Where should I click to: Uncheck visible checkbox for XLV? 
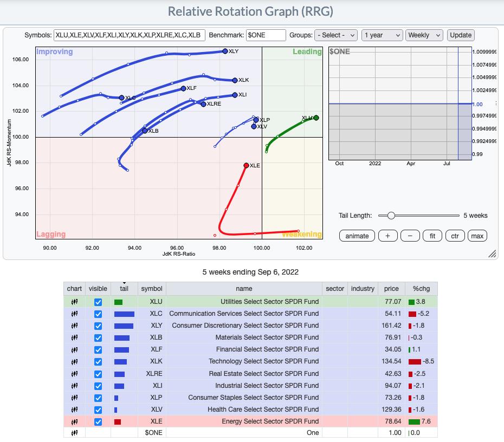click(x=98, y=410)
